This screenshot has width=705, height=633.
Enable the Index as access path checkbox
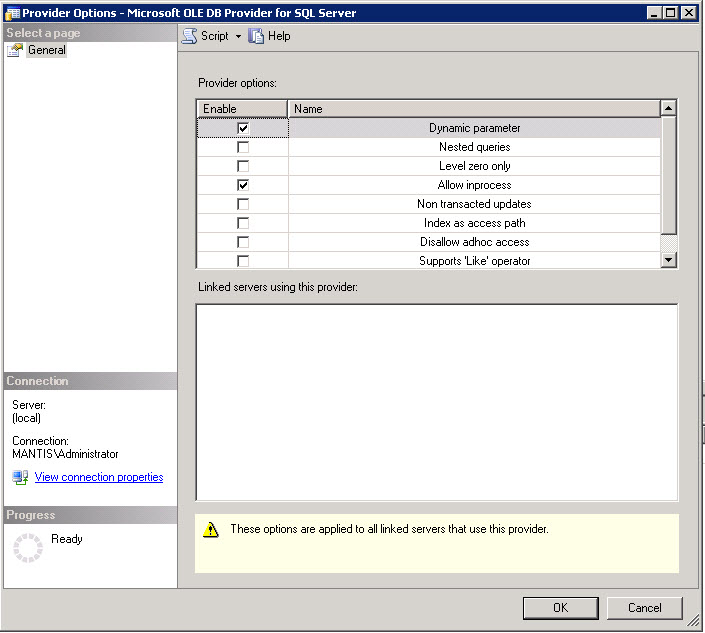tap(243, 223)
